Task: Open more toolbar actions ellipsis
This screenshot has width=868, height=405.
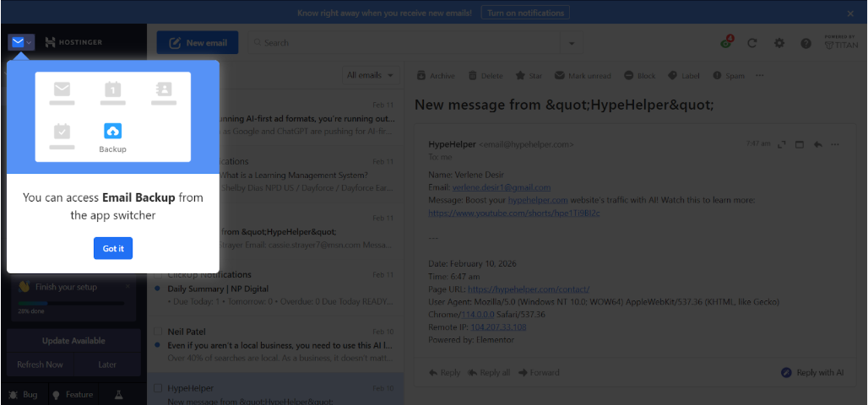Action: [760, 75]
